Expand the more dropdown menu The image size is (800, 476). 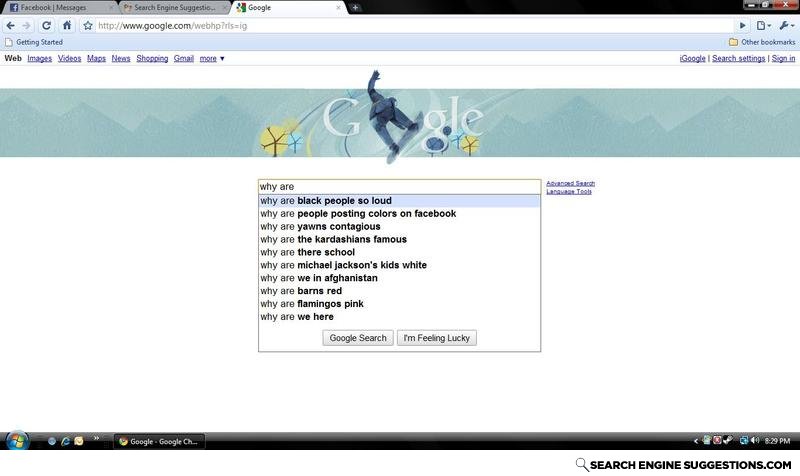212,58
